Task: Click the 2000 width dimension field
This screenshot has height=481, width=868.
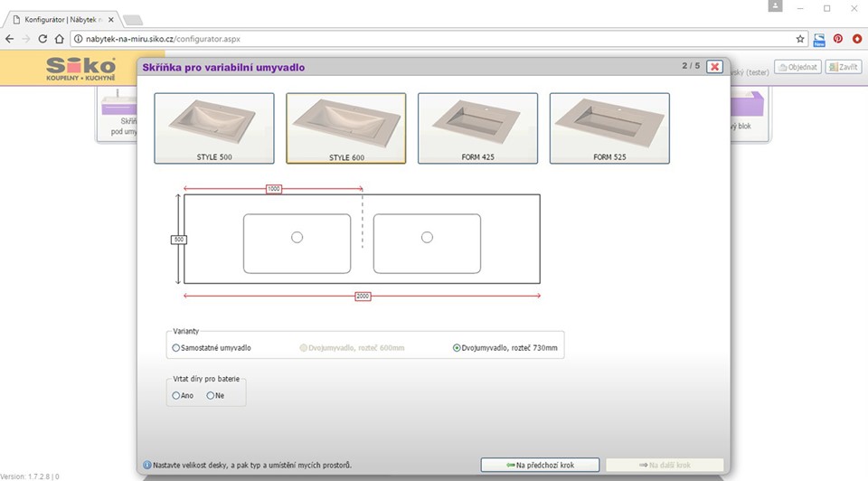Action: (363, 296)
